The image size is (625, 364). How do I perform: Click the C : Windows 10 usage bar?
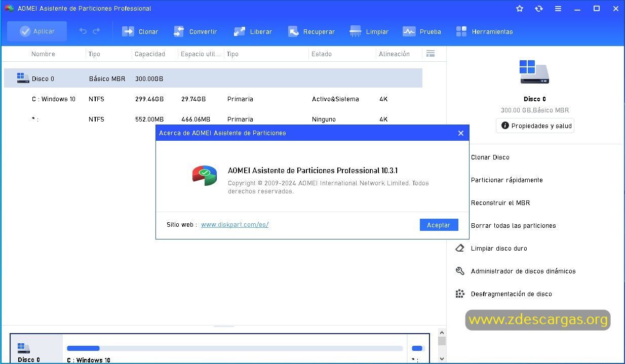(235, 348)
